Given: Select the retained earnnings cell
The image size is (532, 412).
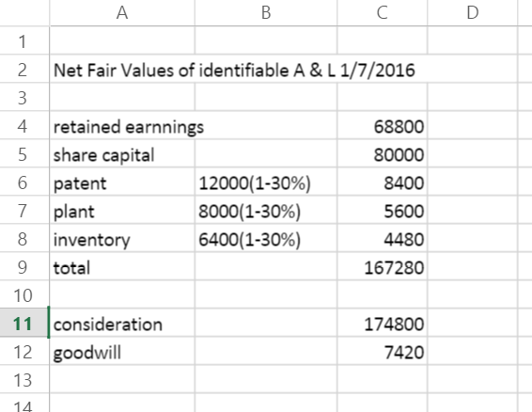Looking at the screenshot, I should point(122,127).
